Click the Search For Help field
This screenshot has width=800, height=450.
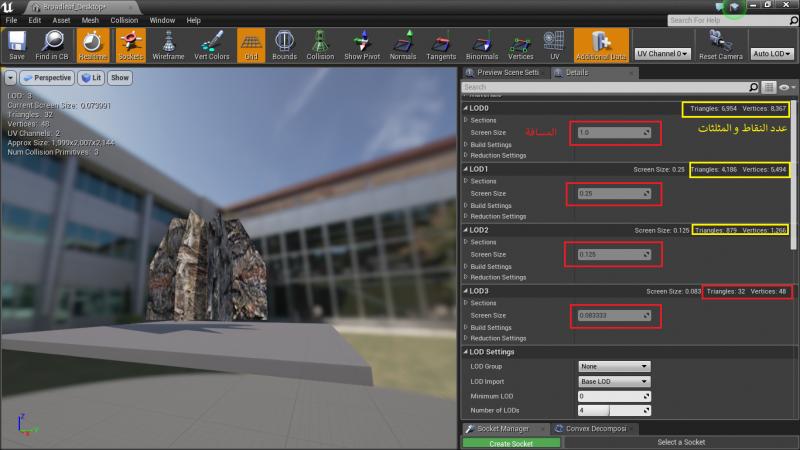(728, 20)
